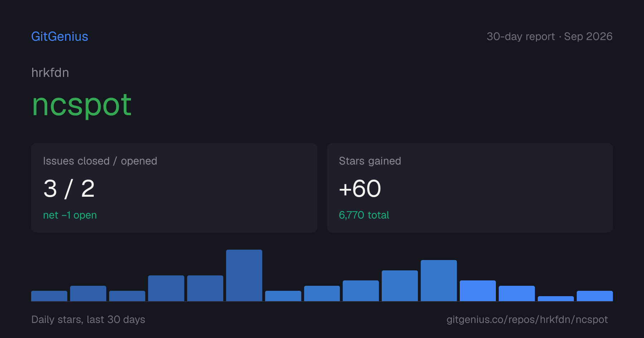Open the gitgenius.co/repos/hrkfdn/ncspot link
The height and width of the screenshot is (338, 644).
click(x=527, y=319)
